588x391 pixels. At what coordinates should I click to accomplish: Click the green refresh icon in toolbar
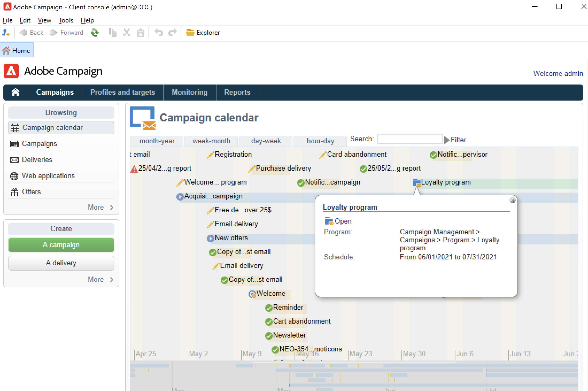coord(94,33)
